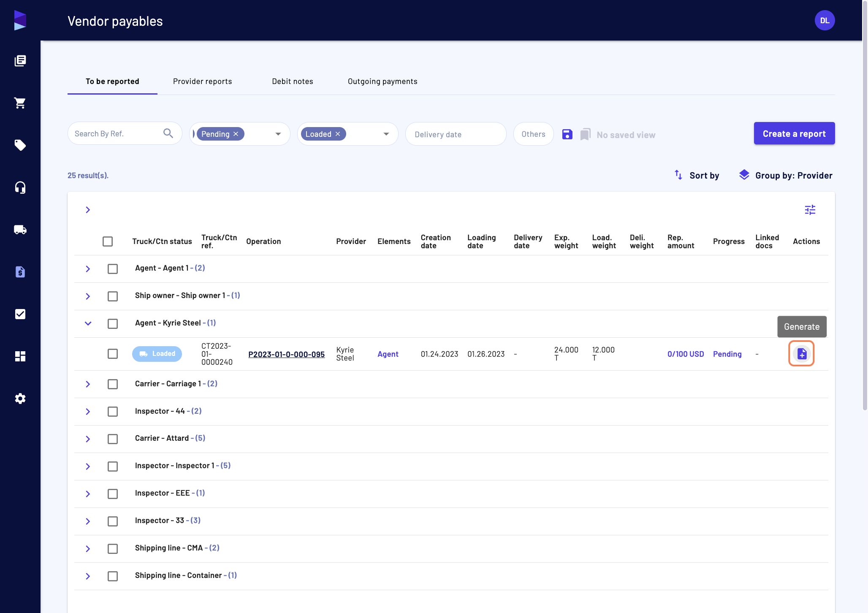Switch to the To be reported tab
Image resolution: width=868 pixels, height=613 pixels.
click(112, 81)
